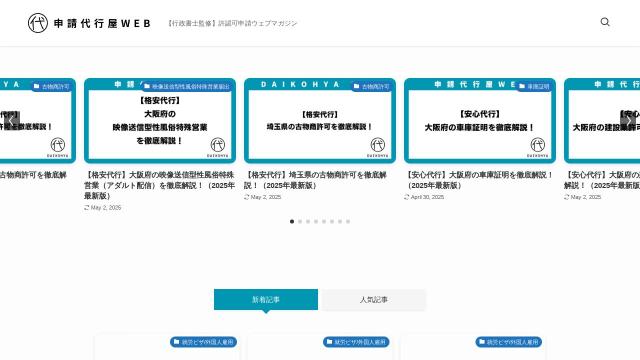Show the next carousel slide

(x=629, y=120)
